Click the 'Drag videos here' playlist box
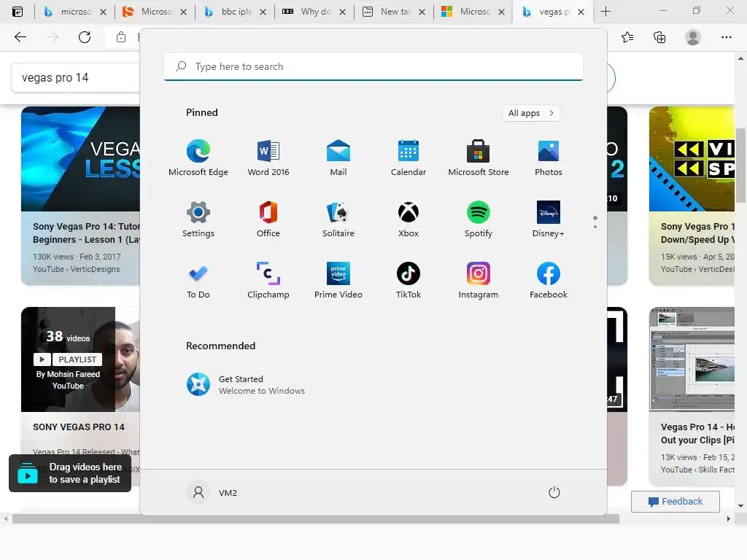Viewport: 747px width, 560px height. pyautogui.click(x=70, y=473)
